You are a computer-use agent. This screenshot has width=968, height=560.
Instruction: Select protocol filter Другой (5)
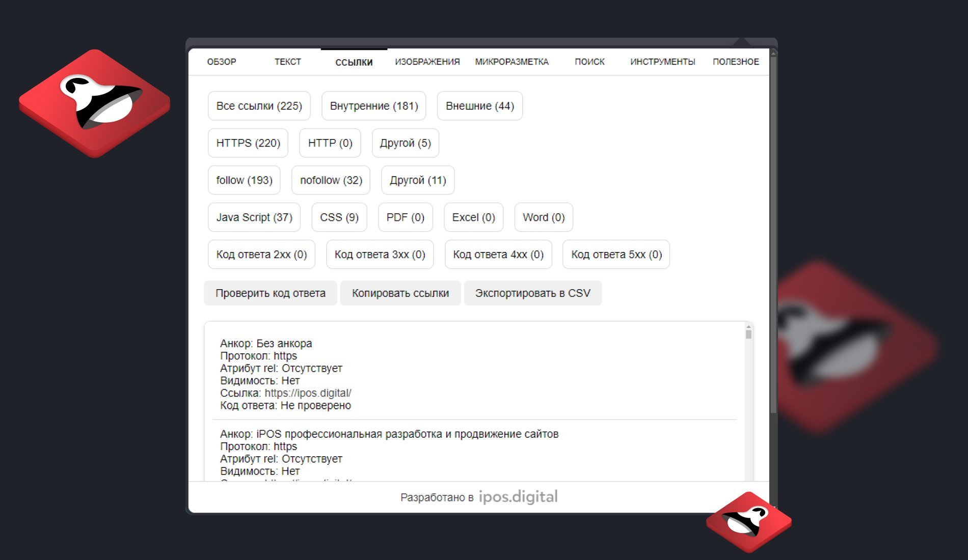[406, 143]
